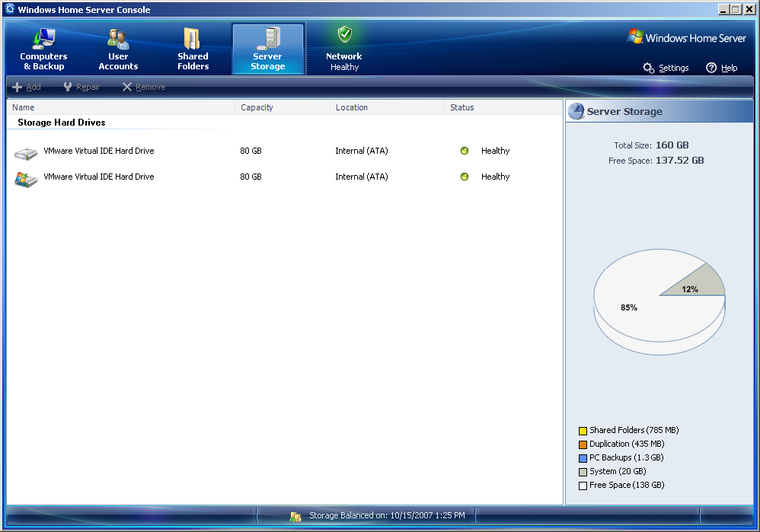Click second drive's green health indicator
760x532 pixels.
pyautogui.click(x=465, y=177)
